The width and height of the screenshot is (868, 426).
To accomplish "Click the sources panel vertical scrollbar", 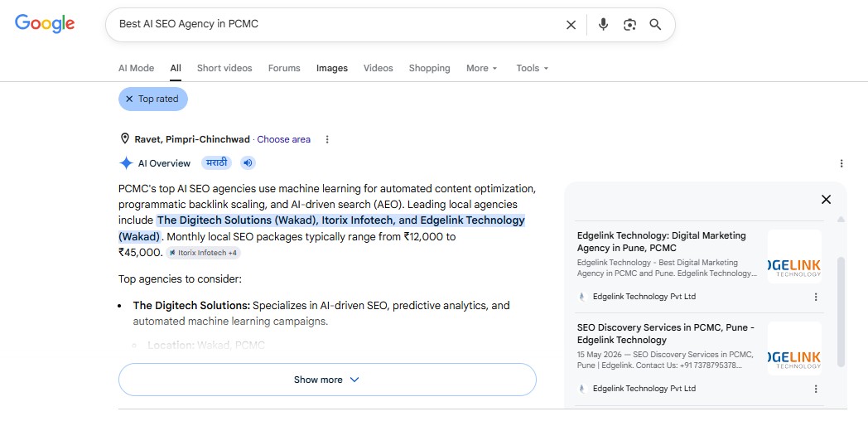I will (x=841, y=312).
